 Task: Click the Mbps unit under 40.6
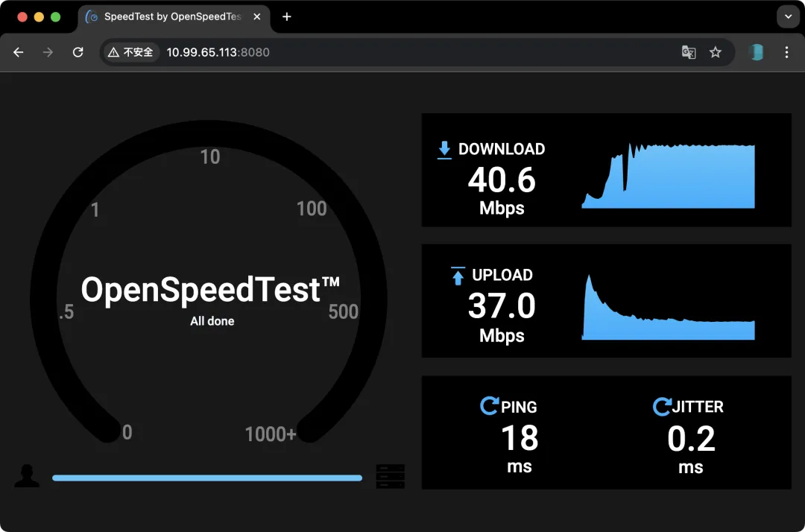(x=502, y=209)
